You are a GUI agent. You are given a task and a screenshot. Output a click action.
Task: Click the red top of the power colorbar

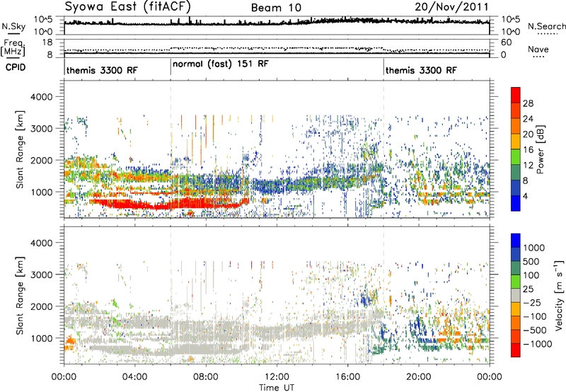point(516,95)
